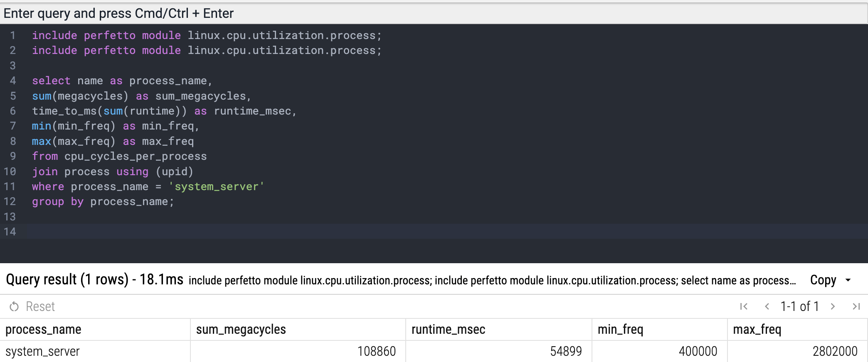
Task: Click the sum_megacycles column header
Action: [x=241, y=330]
